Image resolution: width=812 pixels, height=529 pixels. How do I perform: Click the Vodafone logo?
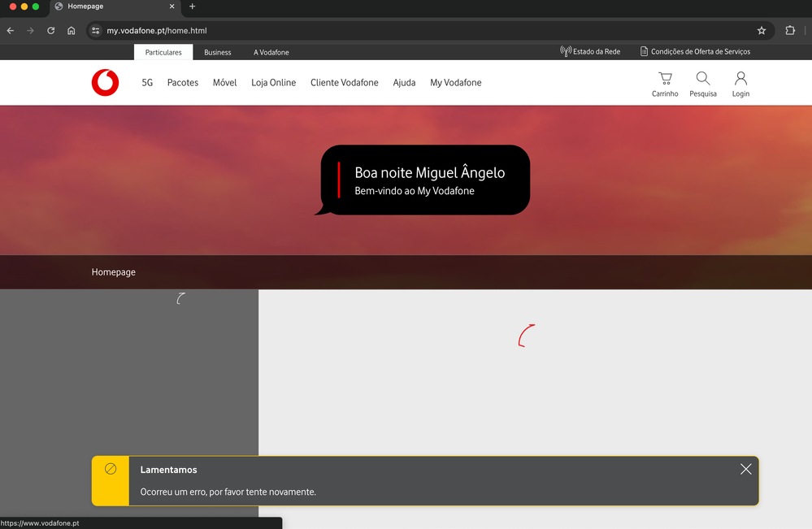[105, 82]
